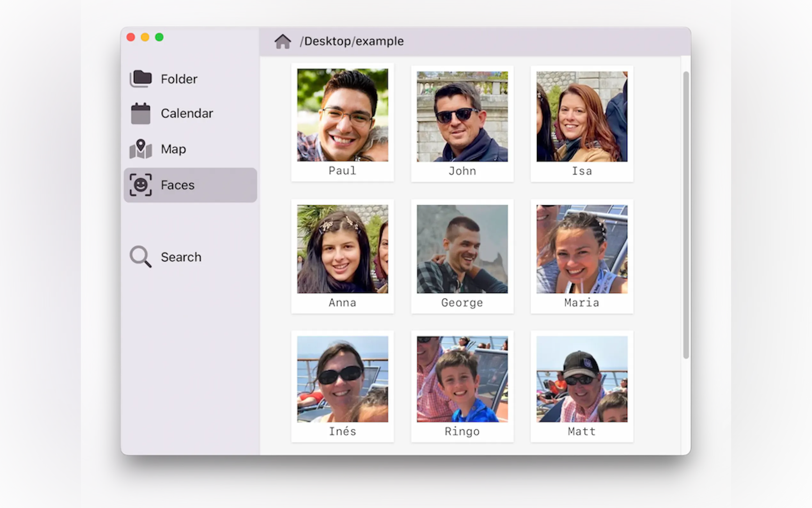Screen dimensions: 812x508
Task: Open the Search label in sidebar
Action: 181,257
